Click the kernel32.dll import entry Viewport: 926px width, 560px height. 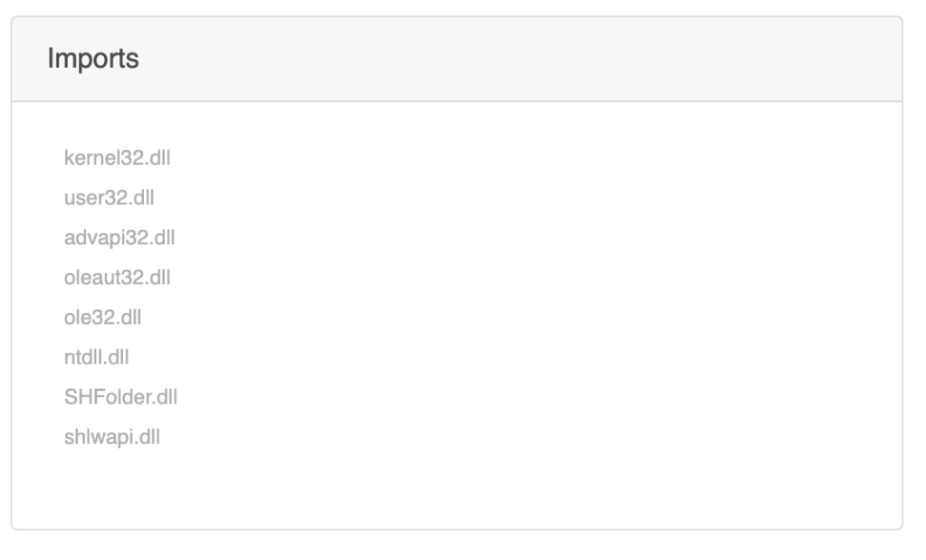tap(117, 158)
